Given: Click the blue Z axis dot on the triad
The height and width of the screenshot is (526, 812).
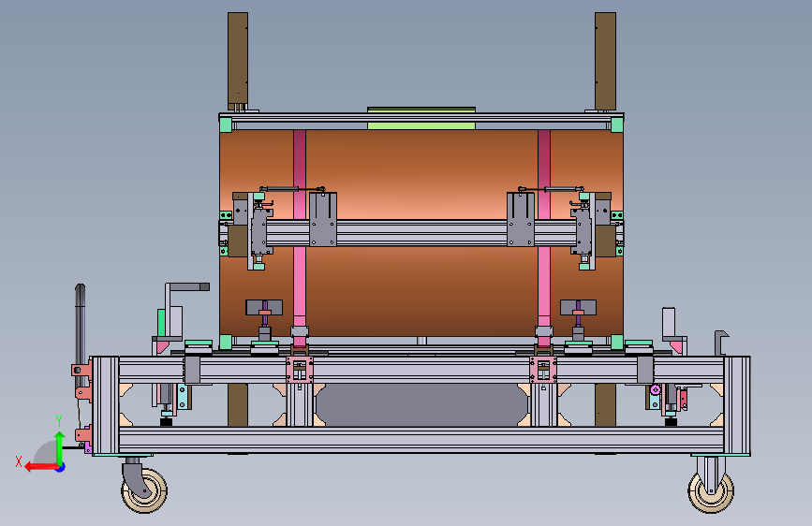Looking at the screenshot, I should [61, 467].
